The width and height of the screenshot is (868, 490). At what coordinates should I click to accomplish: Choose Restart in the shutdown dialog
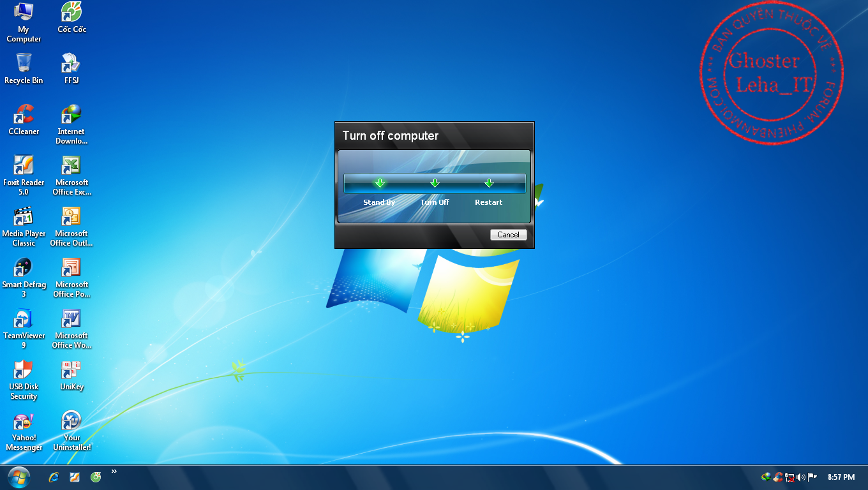[489, 184]
